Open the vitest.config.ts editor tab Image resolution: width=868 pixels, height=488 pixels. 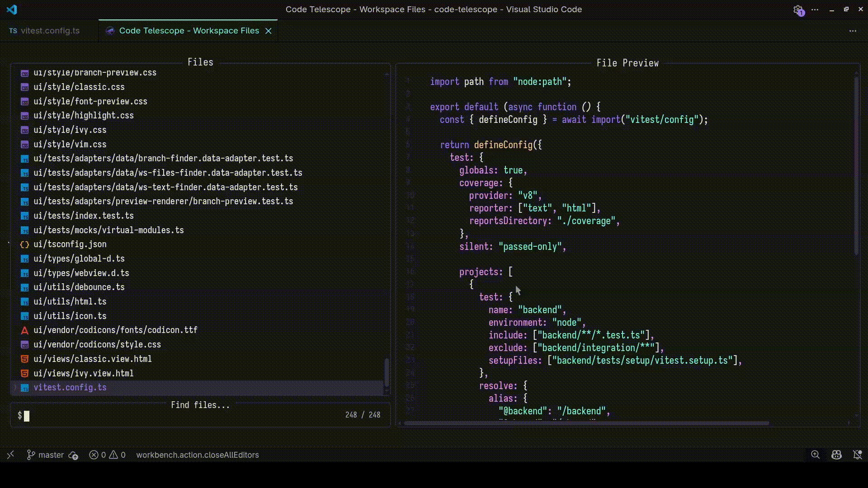[44, 31]
